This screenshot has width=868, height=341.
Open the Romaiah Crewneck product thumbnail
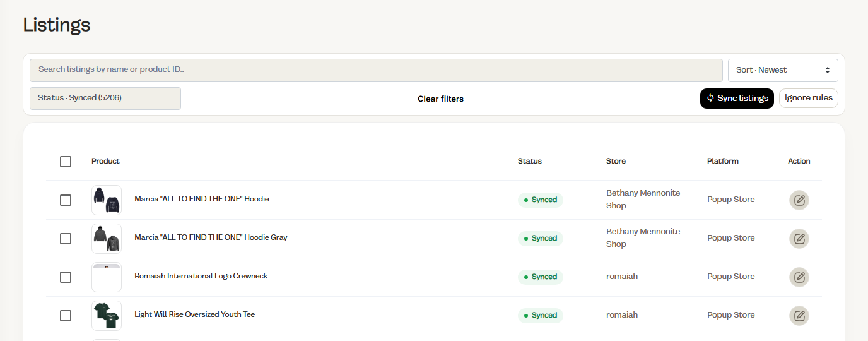107,277
